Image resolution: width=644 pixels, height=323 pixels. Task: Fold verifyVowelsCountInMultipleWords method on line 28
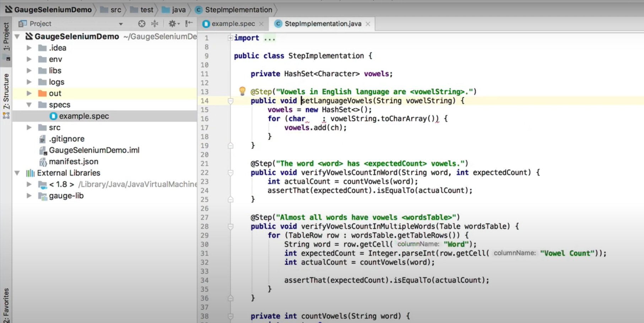pyautogui.click(x=231, y=227)
